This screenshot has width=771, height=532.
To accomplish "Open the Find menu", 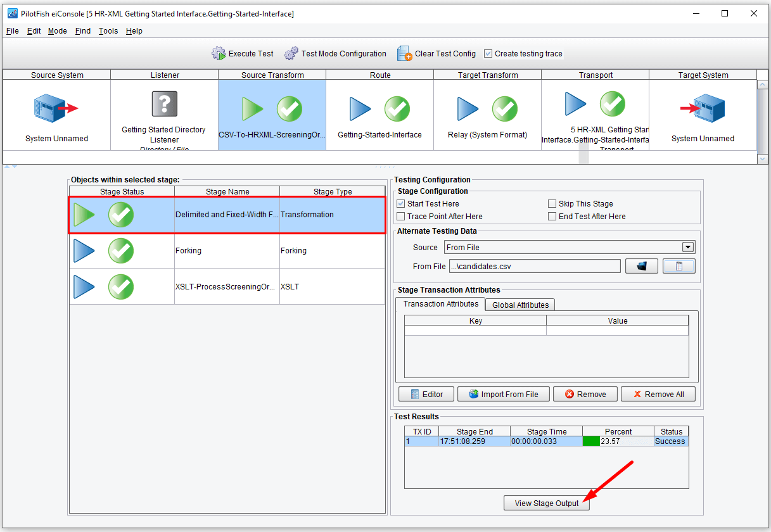I will (x=83, y=31).
